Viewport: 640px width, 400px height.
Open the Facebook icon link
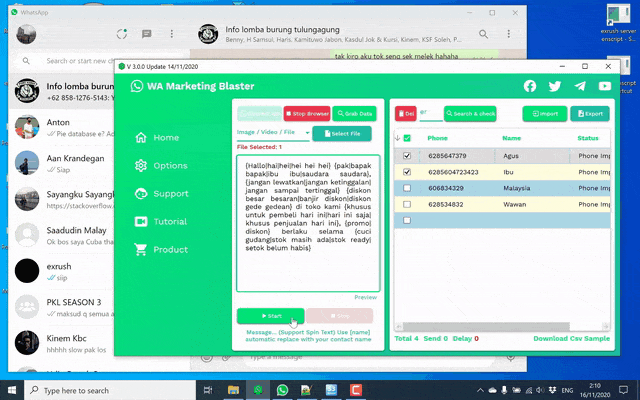point(530,86)
